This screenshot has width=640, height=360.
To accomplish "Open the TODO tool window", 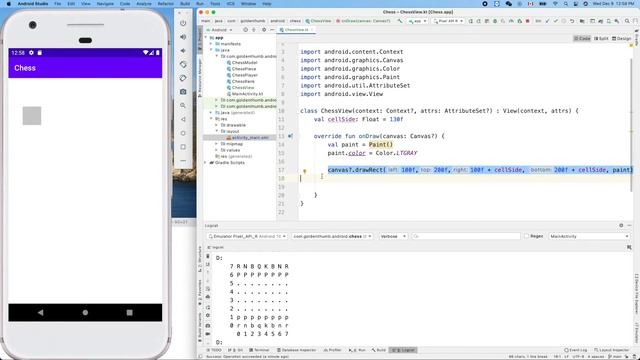I will pos(214,350).
